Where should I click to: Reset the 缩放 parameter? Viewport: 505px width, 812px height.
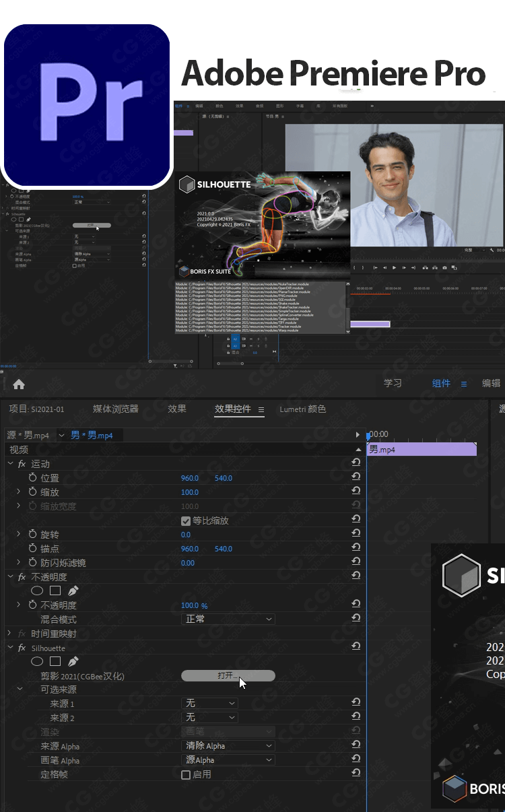coord(356,491)
